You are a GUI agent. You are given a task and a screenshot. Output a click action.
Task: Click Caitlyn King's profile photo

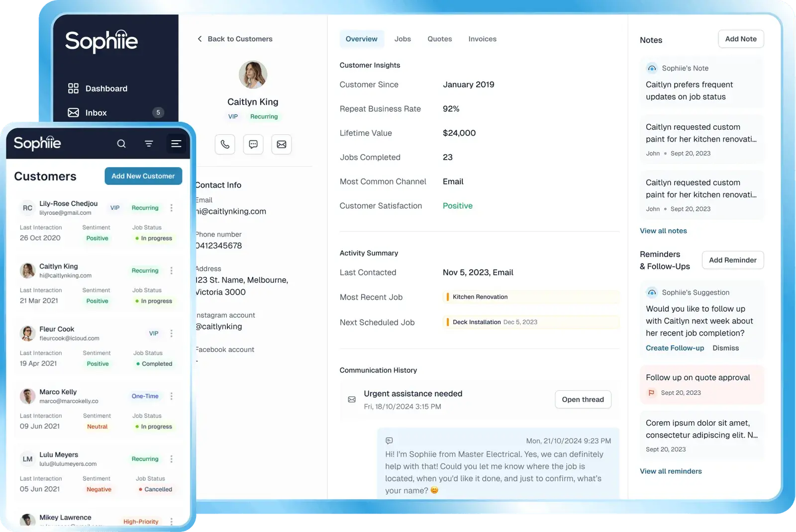[x=253, y=75]
